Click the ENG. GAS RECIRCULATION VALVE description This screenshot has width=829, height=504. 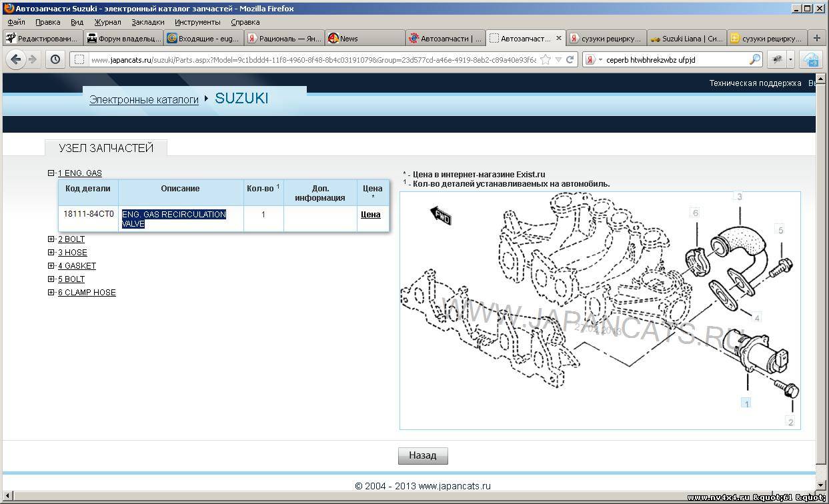(x=174, y=219)
